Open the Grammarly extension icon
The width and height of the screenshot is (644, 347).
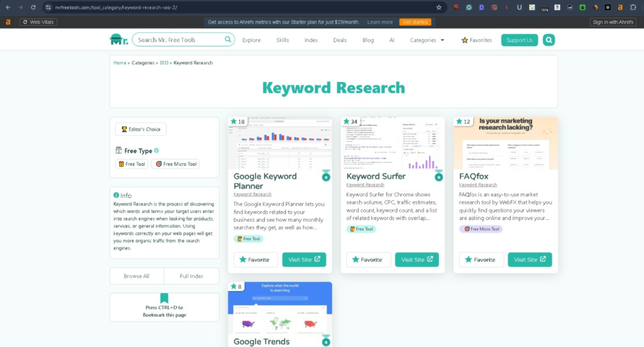click(x=469, y=8)
